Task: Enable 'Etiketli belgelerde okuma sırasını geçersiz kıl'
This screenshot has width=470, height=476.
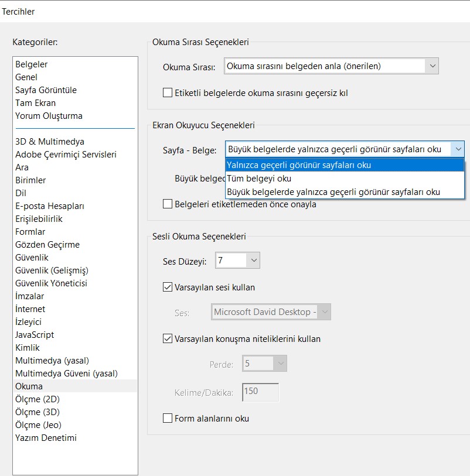Action: 167,93
